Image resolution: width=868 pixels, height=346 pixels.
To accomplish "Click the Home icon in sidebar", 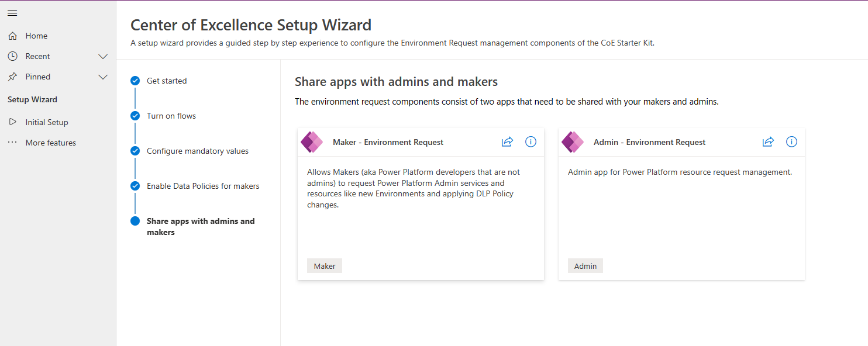I will pos(12,36).
